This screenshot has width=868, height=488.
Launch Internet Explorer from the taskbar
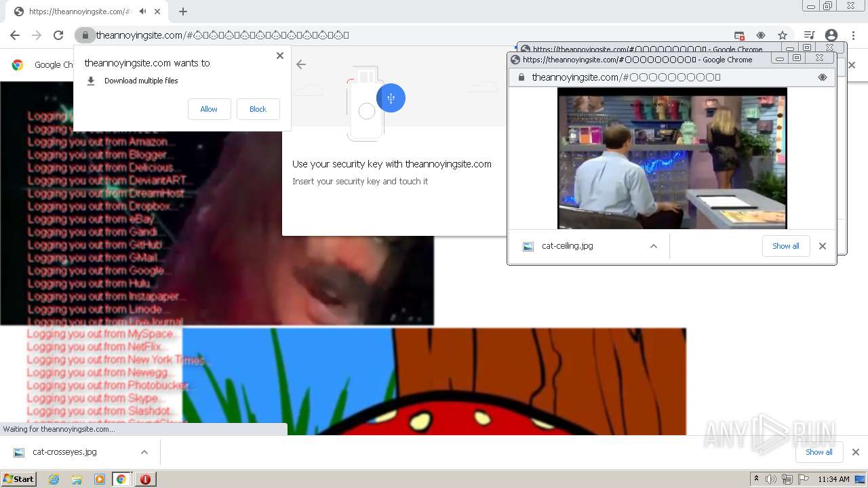click(x=54, y=479)
